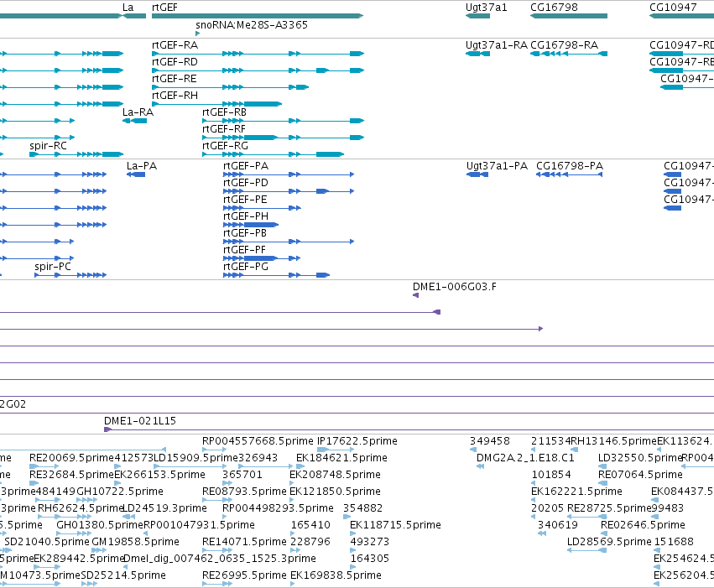Select EST RE28725.5prime
714x588 pixels.
[610, 508]
